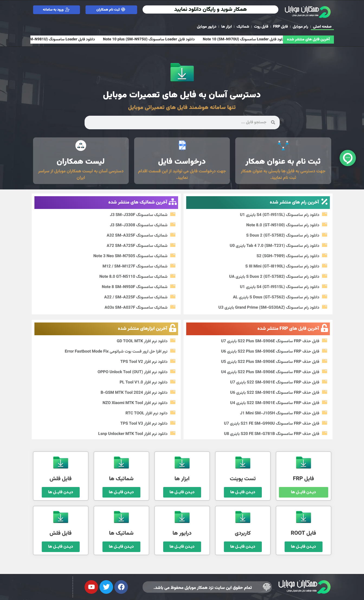Open J1 Mini SM-J105H FRP file link
The image size is (364, 600).
click(x=280, y=413)
